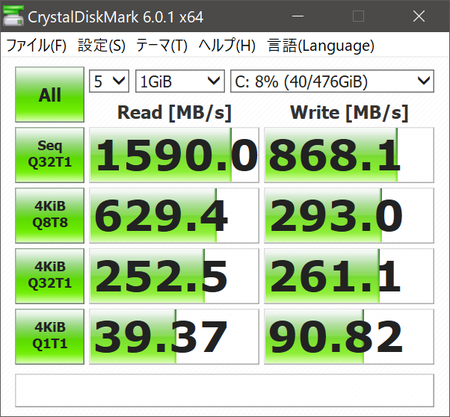Click the 4KiB Q32T1 read value 252.5
The width and height of the screenshot is (450, 417).
click(174, 276)
